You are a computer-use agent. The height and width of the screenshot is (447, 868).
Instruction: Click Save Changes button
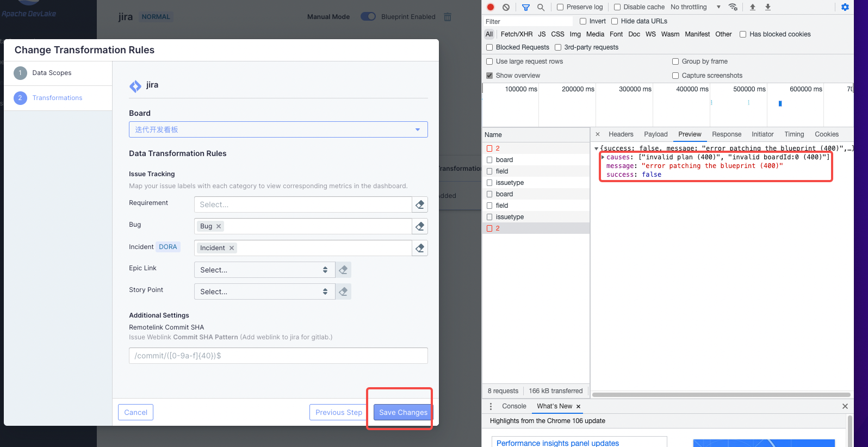403,412
